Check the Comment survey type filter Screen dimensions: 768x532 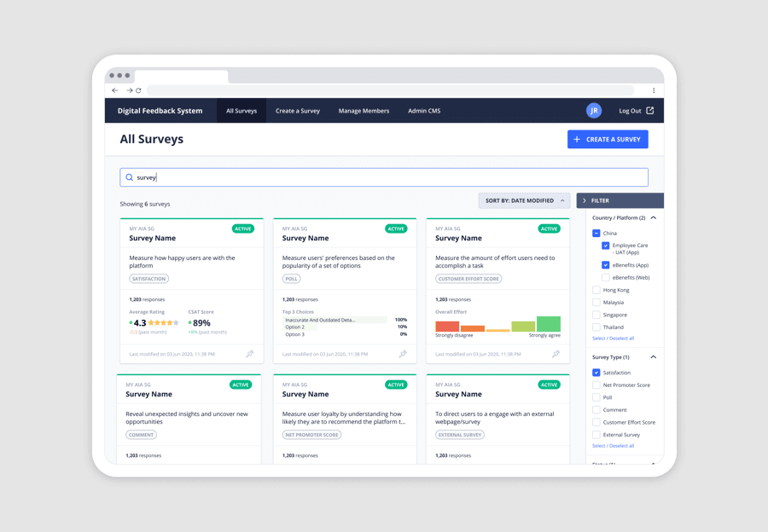point(596,409)
